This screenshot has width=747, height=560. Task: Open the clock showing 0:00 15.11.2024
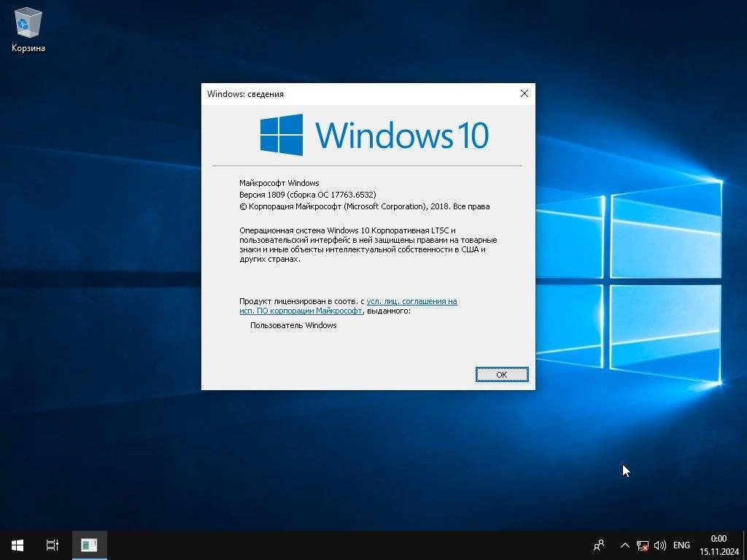[719, 545]
